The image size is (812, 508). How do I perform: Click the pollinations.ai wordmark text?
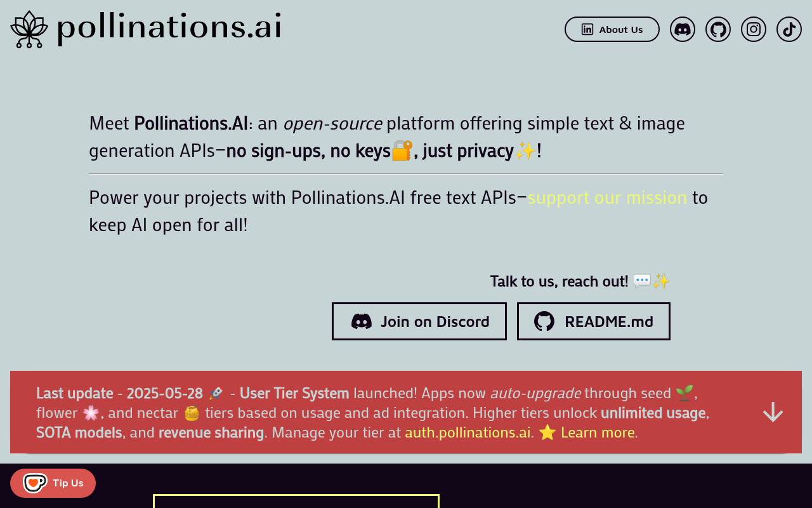pos(169,27)
